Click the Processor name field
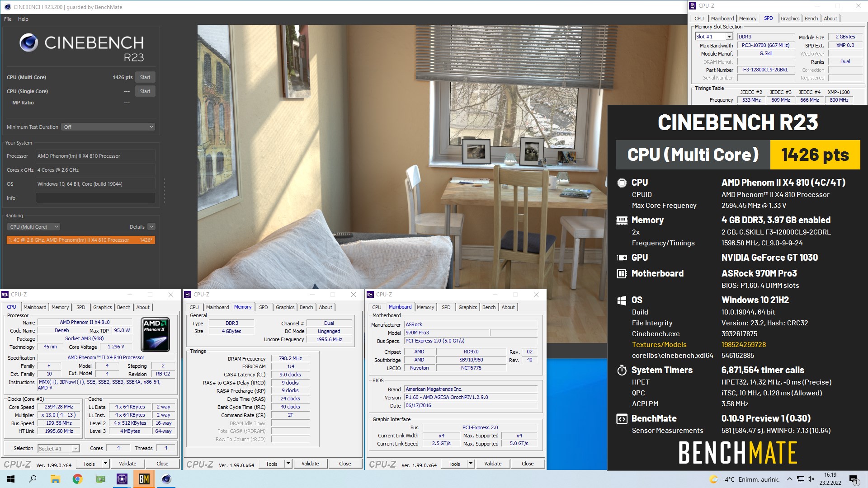The height and width of the screenshot is (488, 868). (x=95, y=156)
